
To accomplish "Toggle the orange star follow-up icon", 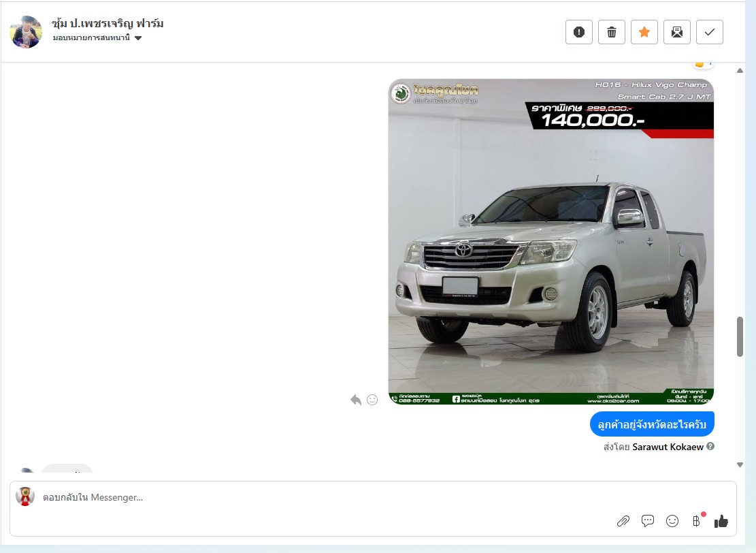I will (x=644, y=32).
